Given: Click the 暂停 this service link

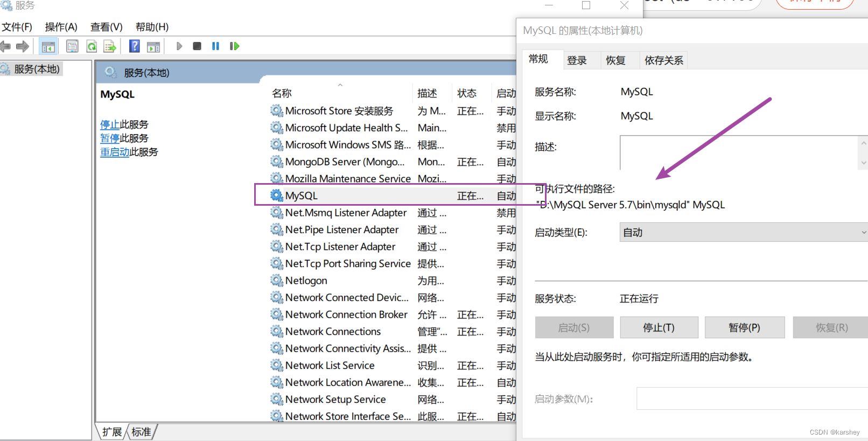Looking at the screenshot, I should (110, 138).
